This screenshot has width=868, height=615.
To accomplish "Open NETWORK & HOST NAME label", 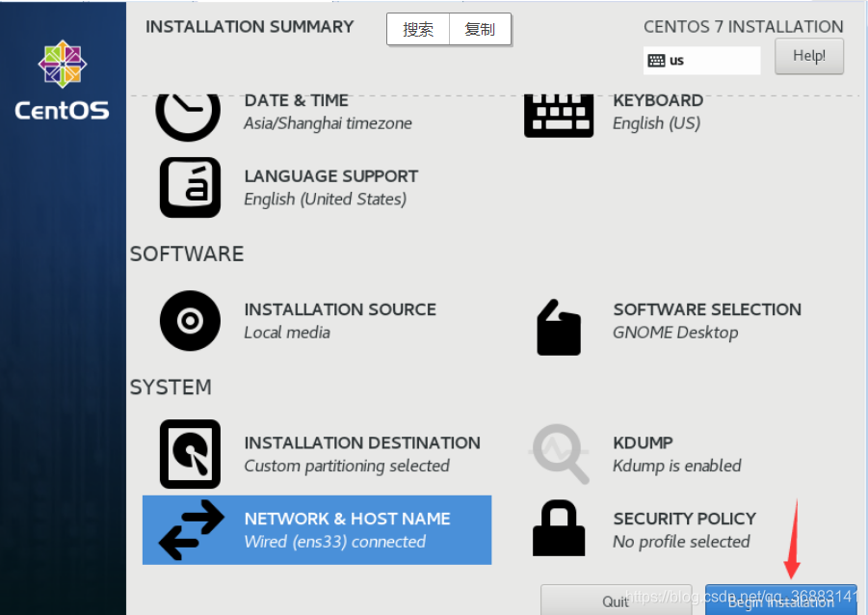I will coord(347,519).
